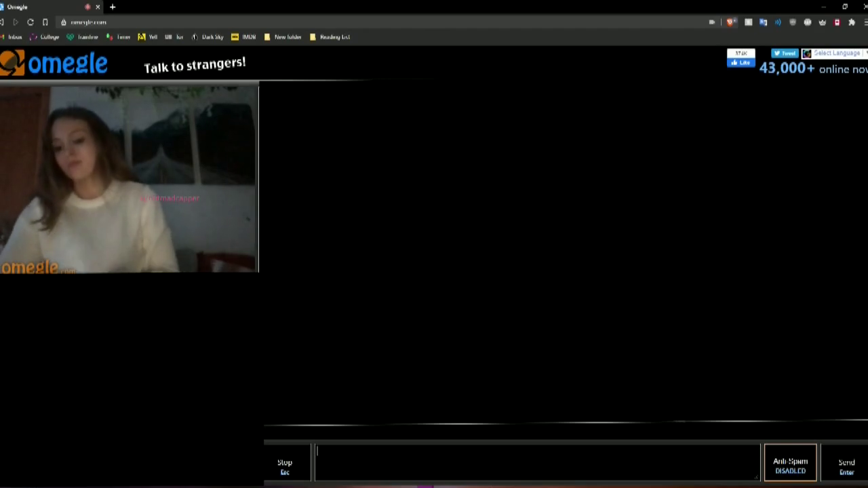Open the browser hamburger menu
The image size is (868, 488).
coord(865,22)
